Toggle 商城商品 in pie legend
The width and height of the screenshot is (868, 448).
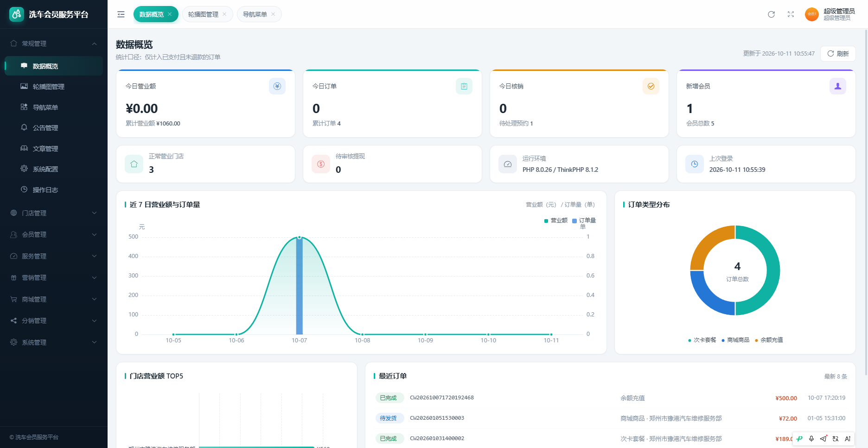(x=735, y=340)
